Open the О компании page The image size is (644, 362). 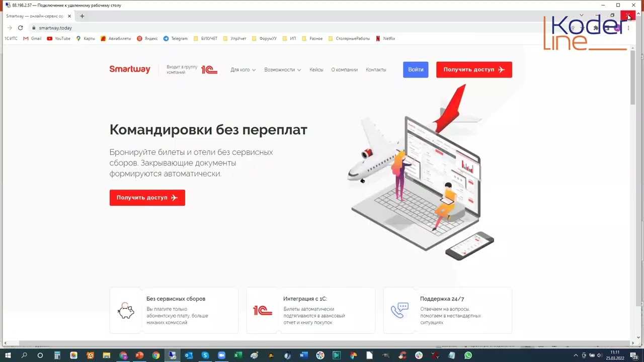click(344, 70)
